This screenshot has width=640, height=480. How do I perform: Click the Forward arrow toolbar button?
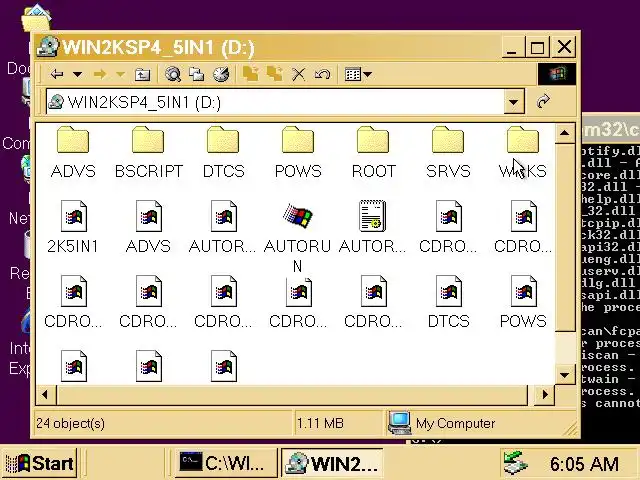99,74
